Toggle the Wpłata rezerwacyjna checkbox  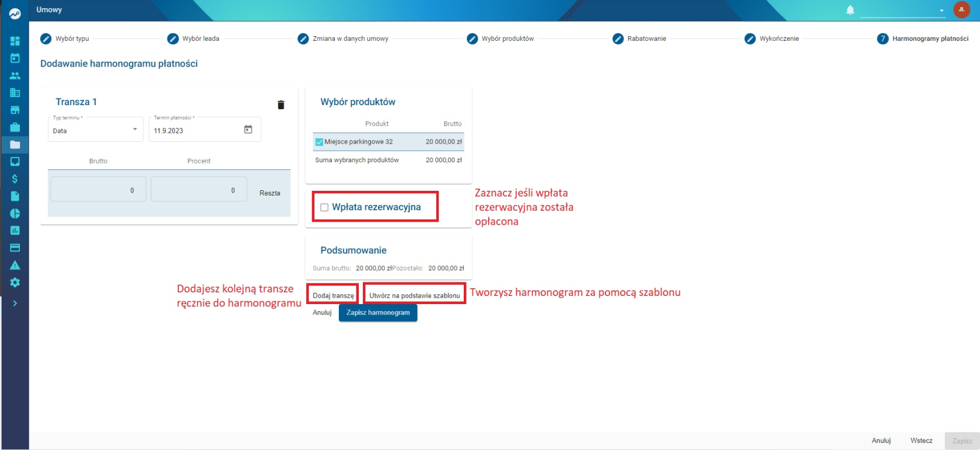pos(324,207)
